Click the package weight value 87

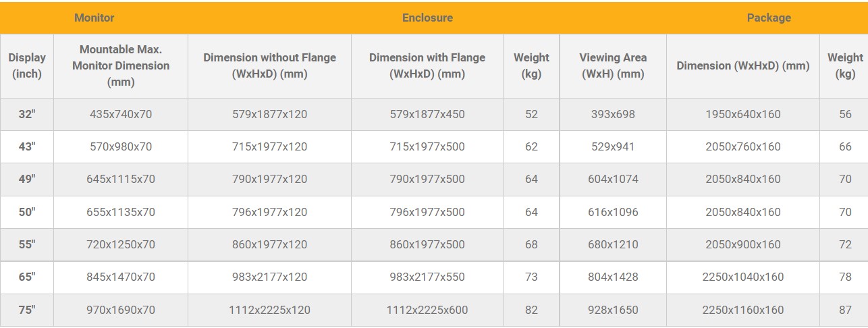pos(845,310)
